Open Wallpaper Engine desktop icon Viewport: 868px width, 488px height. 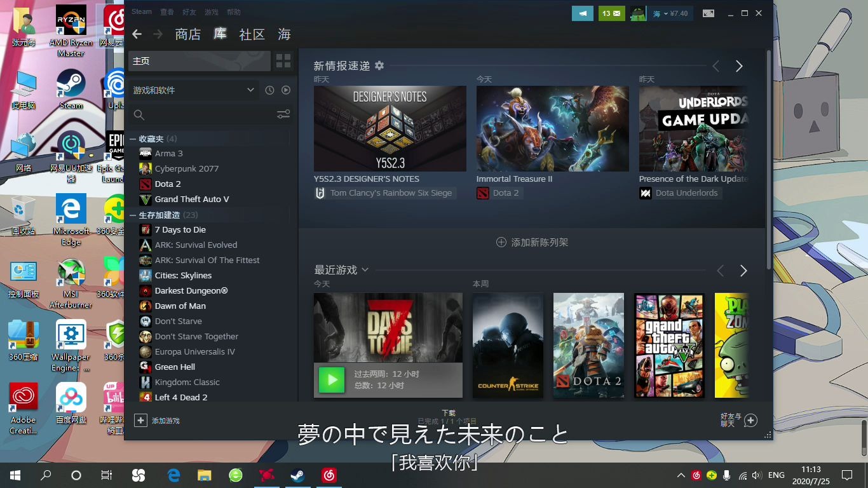tap(71, 346)
